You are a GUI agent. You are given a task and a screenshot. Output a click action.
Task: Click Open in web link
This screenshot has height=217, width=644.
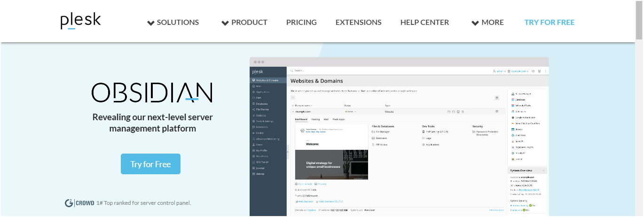point(304,184)
